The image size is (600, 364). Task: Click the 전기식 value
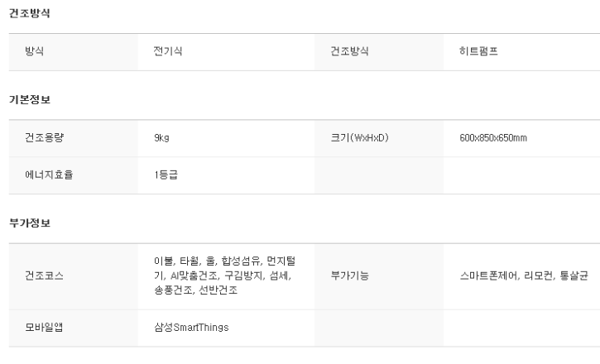168,51
